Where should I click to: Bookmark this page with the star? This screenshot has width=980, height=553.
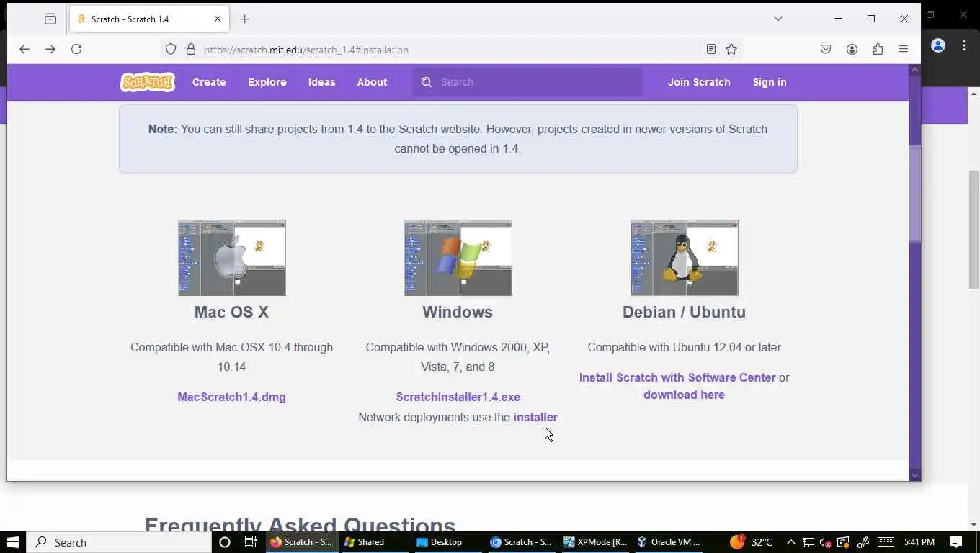[x=731, y=49]
